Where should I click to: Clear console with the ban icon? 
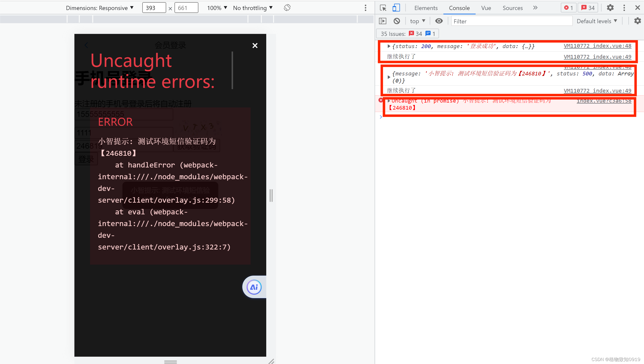397,21
